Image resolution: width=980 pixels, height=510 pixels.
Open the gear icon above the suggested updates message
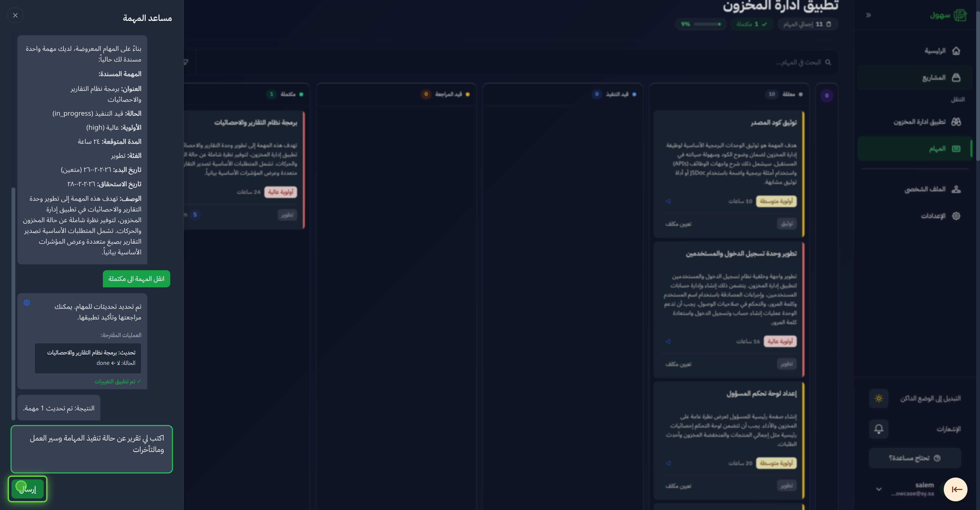(x=27, y=303)
